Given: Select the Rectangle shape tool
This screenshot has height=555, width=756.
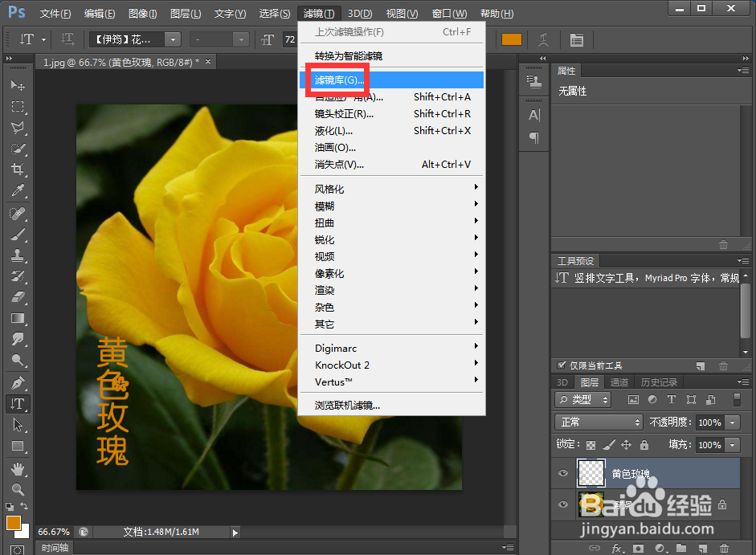Looking at the screenshot, I should 18,446.
